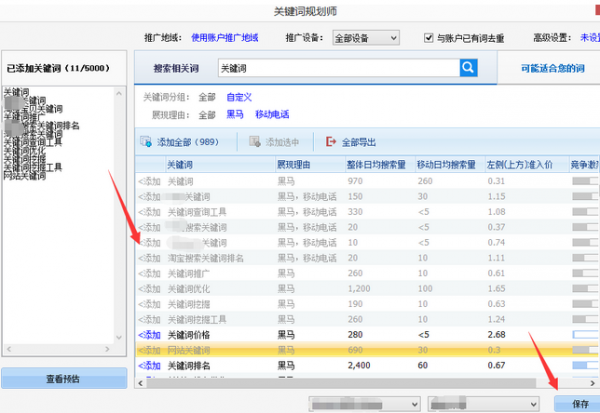
Task: Click <添加 beside 关键词排名
Action: tap(149, 366)
